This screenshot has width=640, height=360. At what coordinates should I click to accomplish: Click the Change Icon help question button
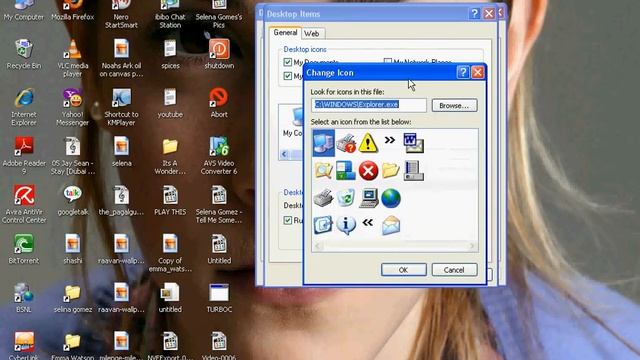pyautogui.click(x=463, y=73)
